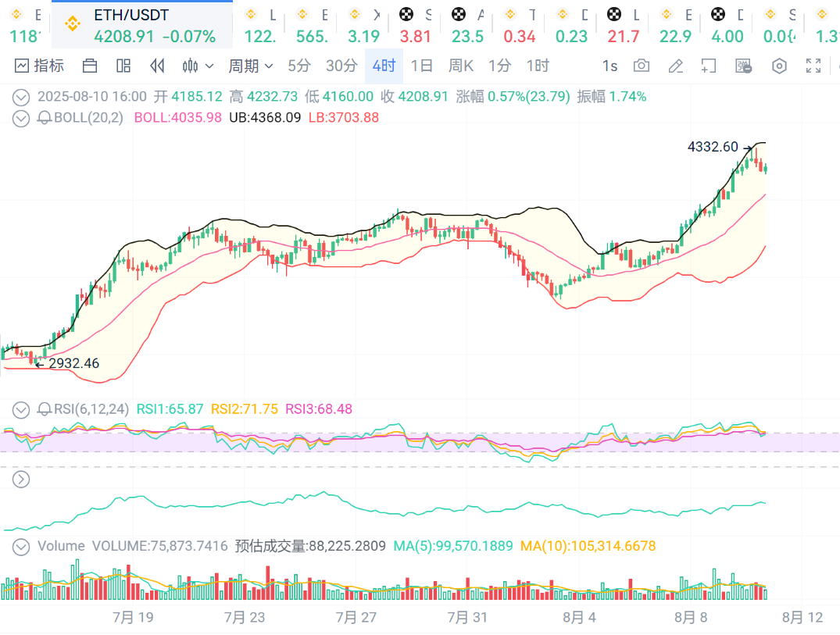The image size is (840, 635).
Task: Click the 4332.60 high price marker
Action: coord(713,147)
